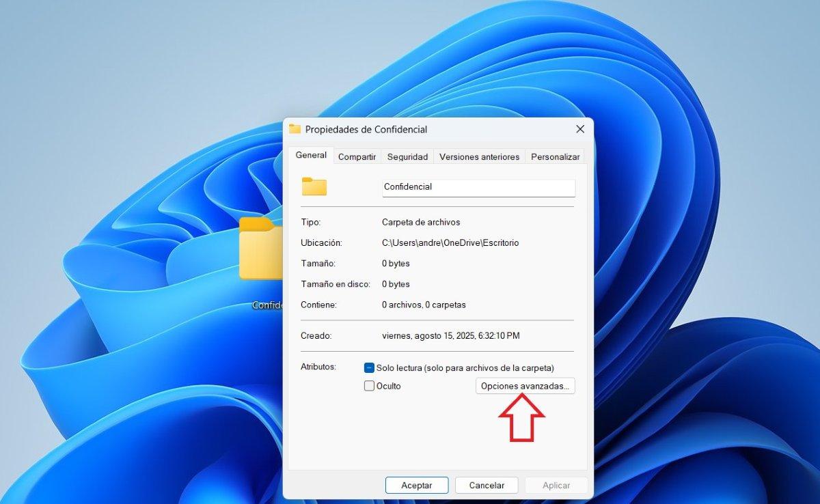
Task: Apply changes using the Aplicar button
Action: coord(556,485)
